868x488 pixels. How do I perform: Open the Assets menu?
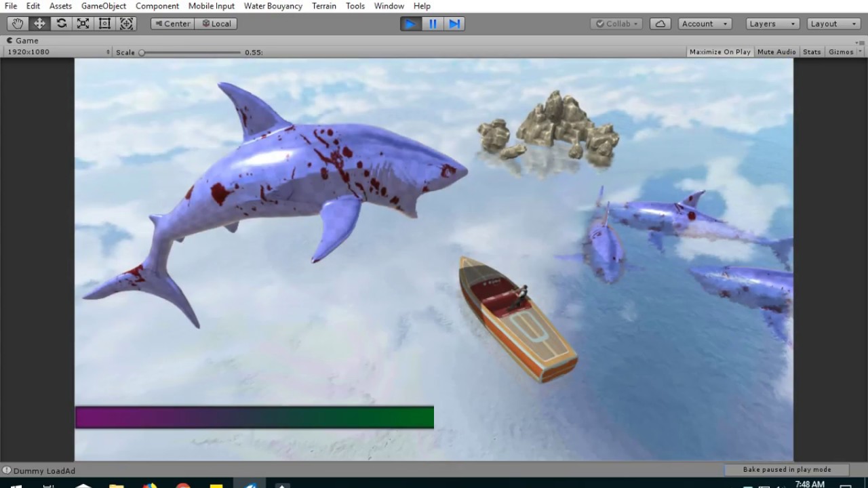pos(60,5)
